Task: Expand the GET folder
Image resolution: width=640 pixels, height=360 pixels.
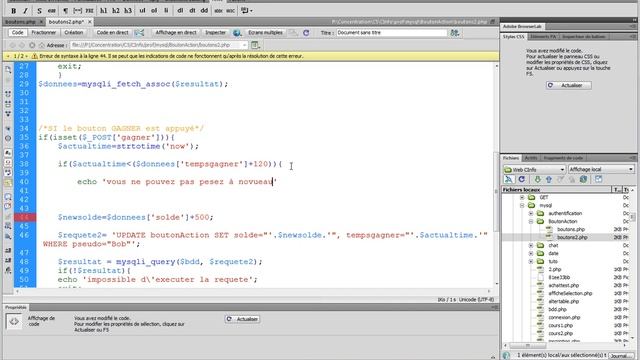Action: pos(522,198)
